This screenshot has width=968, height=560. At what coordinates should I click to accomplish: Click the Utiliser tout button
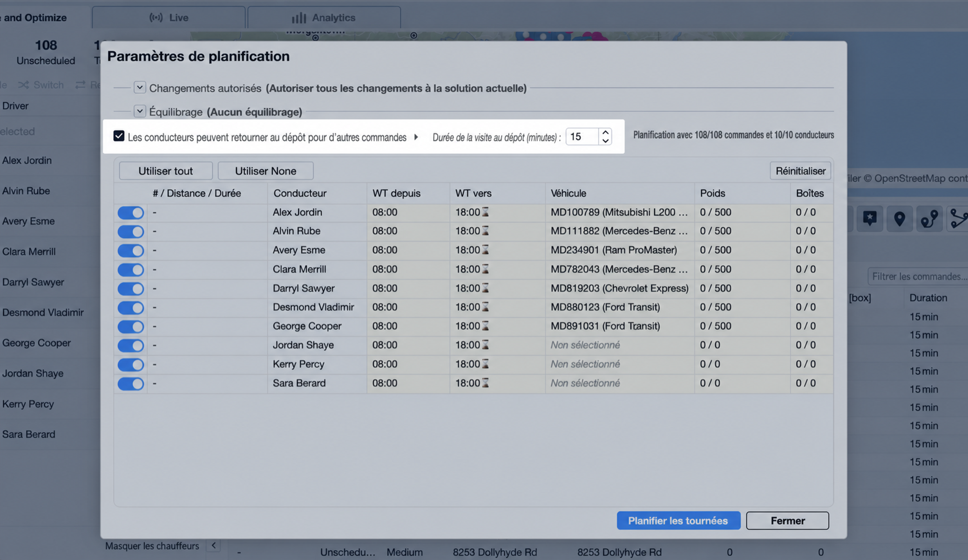(166, 171)
